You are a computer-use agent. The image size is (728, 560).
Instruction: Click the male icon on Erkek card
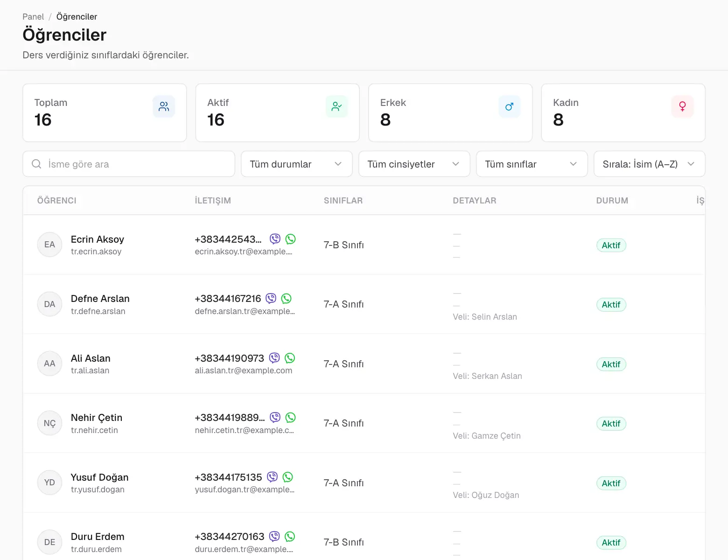pos(509,106)
